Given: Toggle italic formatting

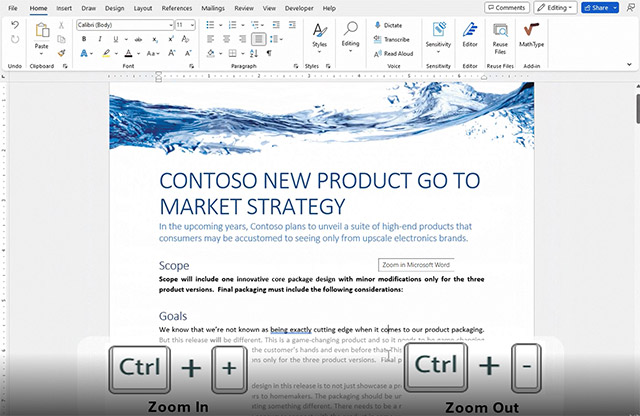Looking at the screenshot, I should tap(100, 39).
